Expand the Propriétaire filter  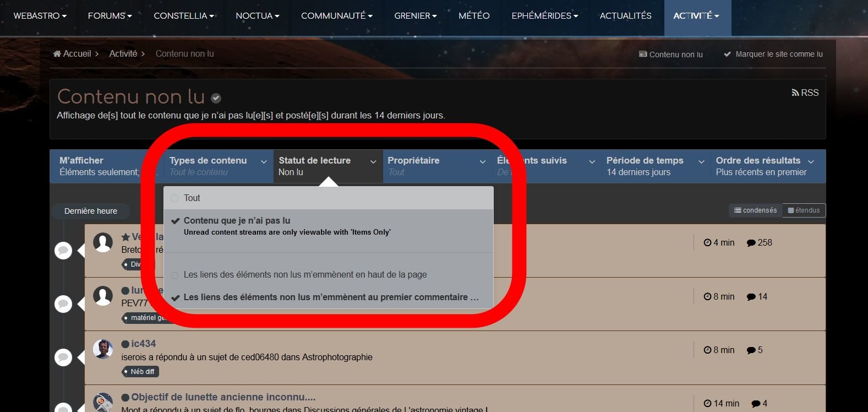coord(437,166)
